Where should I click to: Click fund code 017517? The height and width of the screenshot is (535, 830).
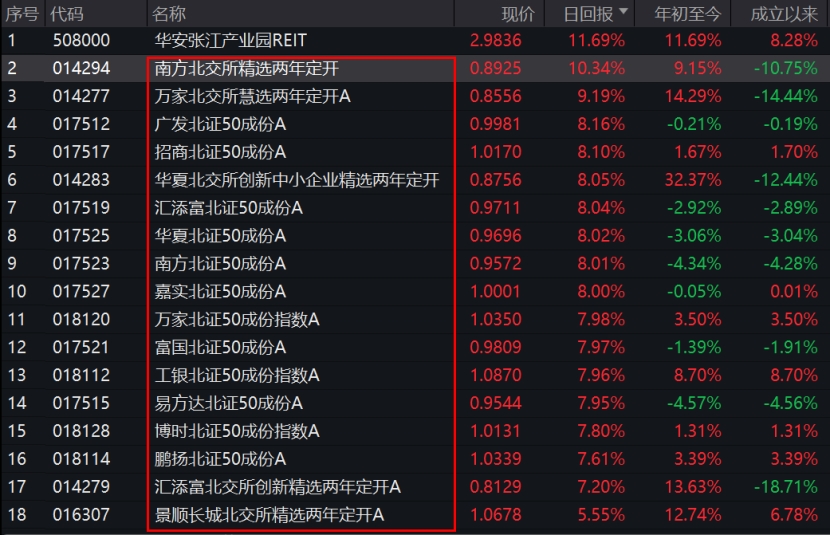[x=82, y=152]
